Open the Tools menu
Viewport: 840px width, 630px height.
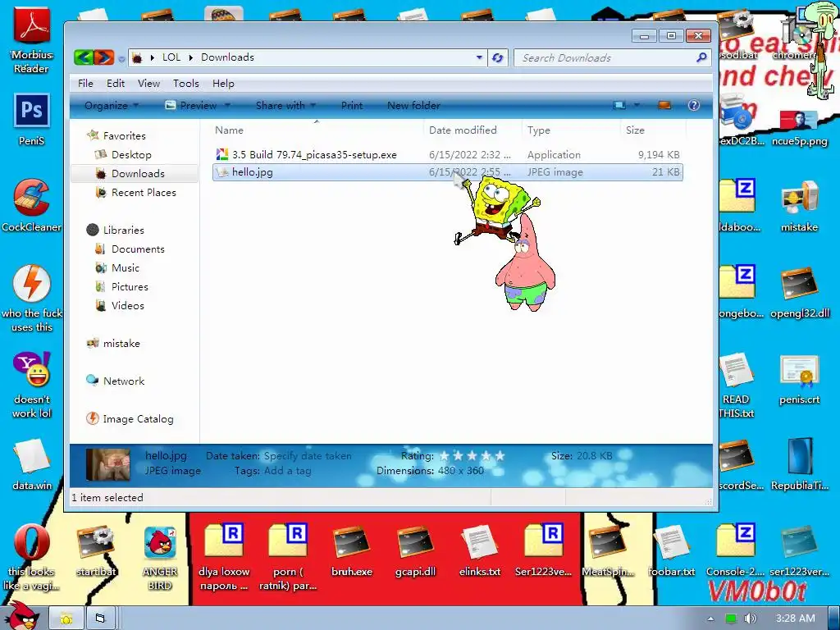coord(186,84)
